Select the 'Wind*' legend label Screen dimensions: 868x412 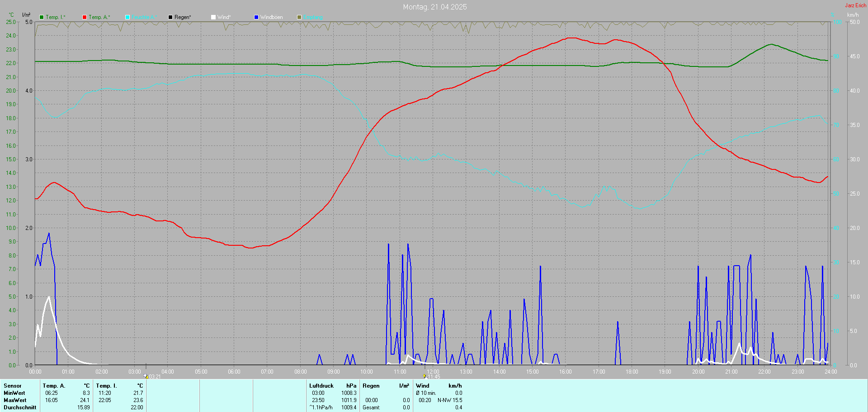pos(224,17)
